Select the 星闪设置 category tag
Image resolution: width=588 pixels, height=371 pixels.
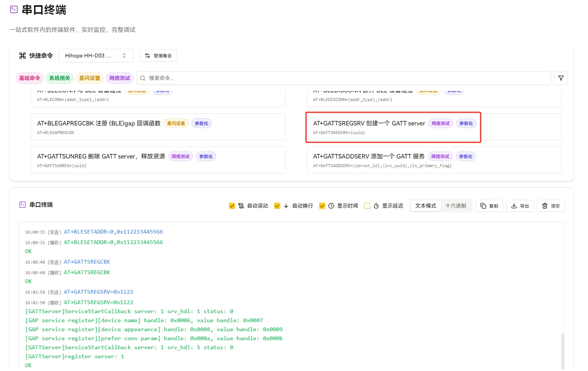90,78
